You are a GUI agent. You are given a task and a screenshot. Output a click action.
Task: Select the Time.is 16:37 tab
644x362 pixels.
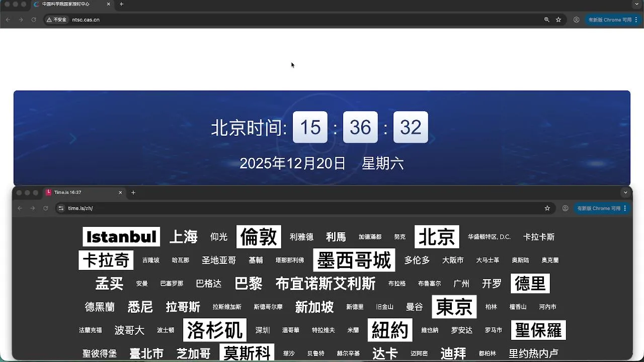point(84,193)
